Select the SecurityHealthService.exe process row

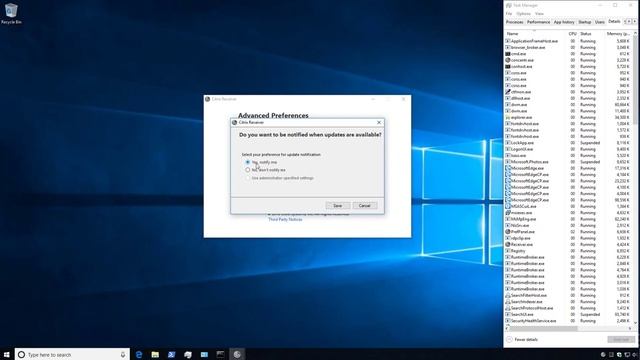[568, 321]
